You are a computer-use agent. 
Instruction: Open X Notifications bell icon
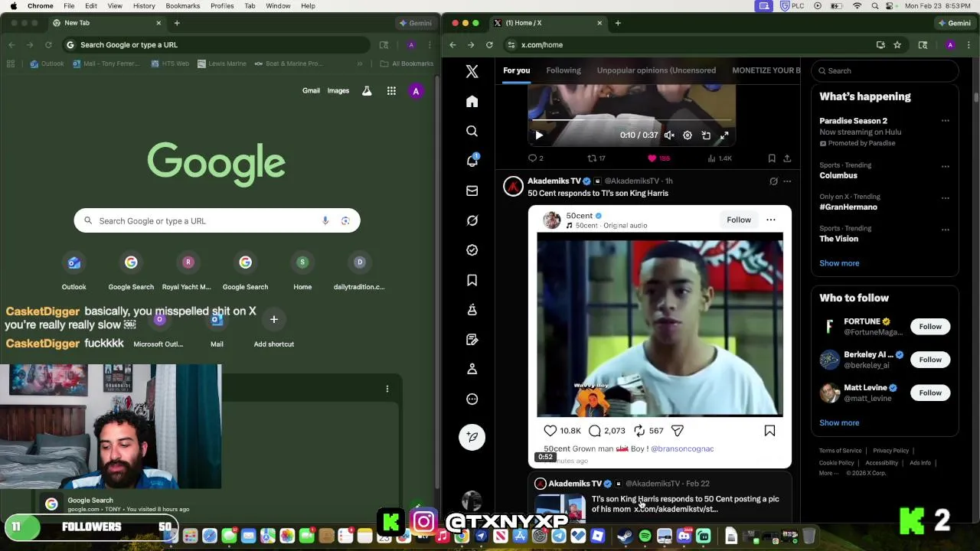(472, 161)
